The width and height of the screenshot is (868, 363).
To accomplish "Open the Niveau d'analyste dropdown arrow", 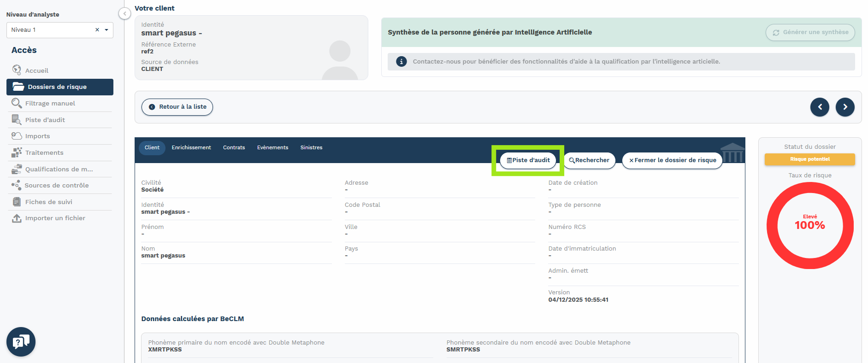I will pos(106,30).
